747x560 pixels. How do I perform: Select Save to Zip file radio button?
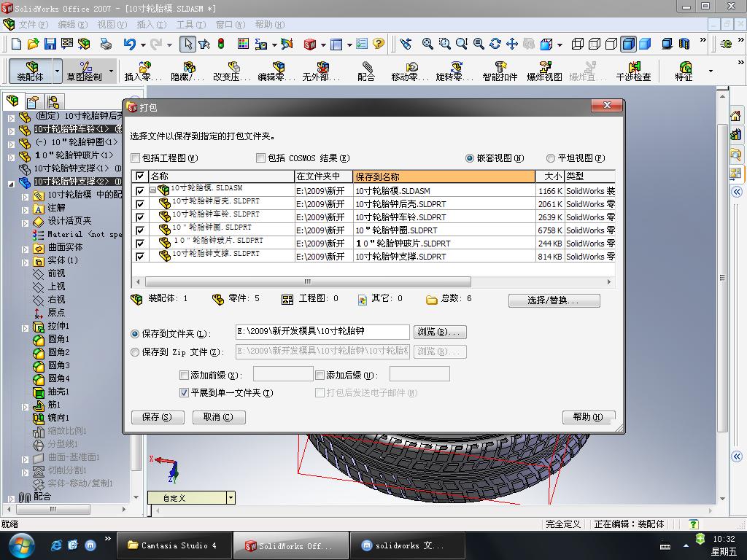click(135, 352)
